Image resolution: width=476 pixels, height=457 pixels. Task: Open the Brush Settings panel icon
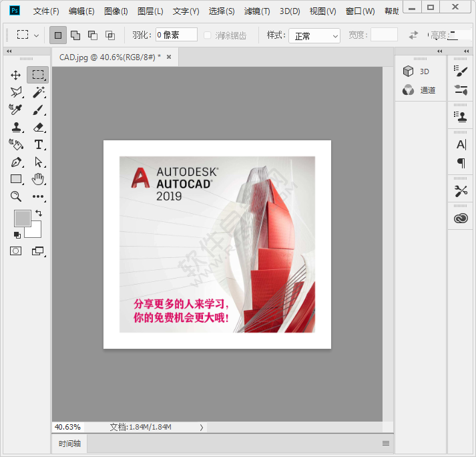click(461, 71)
